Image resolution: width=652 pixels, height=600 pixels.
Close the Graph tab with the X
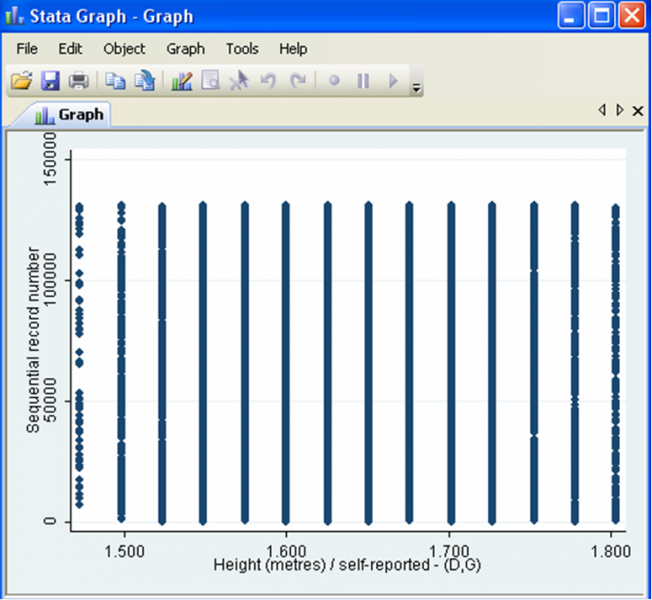click(x=638, y=111)
